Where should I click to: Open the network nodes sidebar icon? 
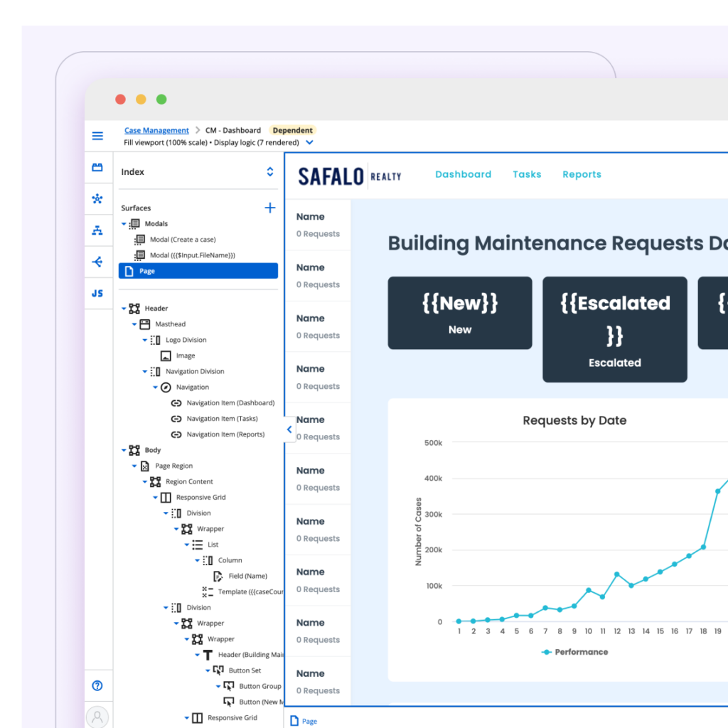pos(97,199)
